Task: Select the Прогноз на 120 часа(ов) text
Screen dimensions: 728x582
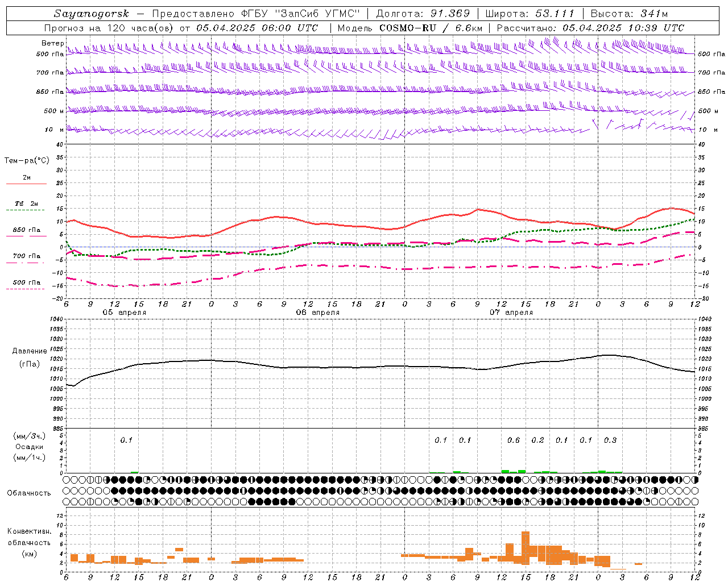Action: point(110,28)
